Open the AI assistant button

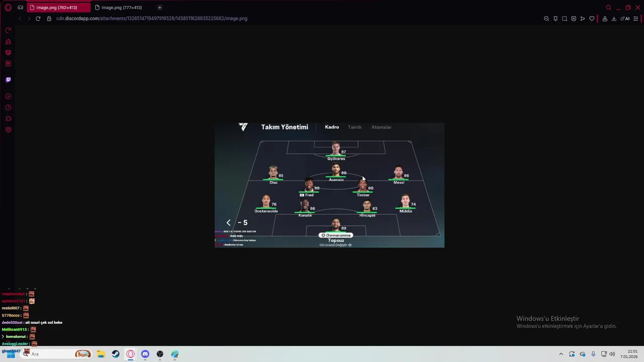point(625,19)
